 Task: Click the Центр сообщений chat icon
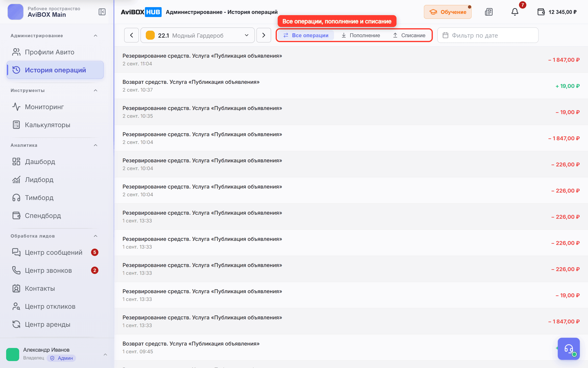(x=16, y=252)
